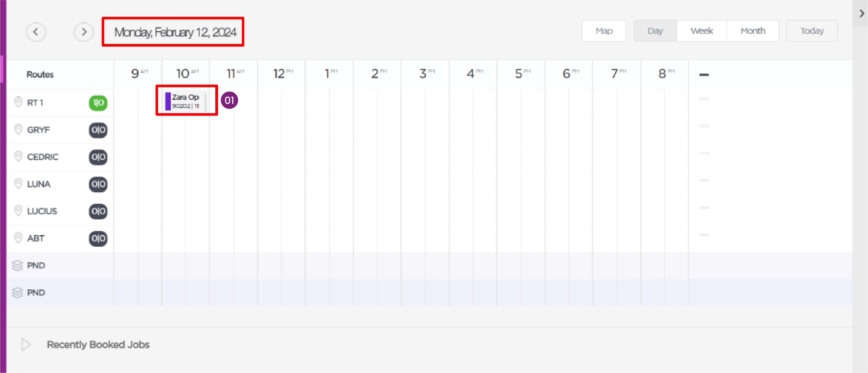Click the LUNA route pin icon
Screen dimensions: 868x373
coord(18,184)
